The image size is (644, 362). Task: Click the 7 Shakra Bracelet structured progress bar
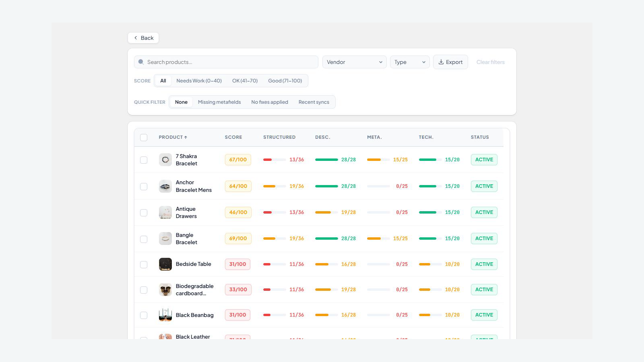275,160
